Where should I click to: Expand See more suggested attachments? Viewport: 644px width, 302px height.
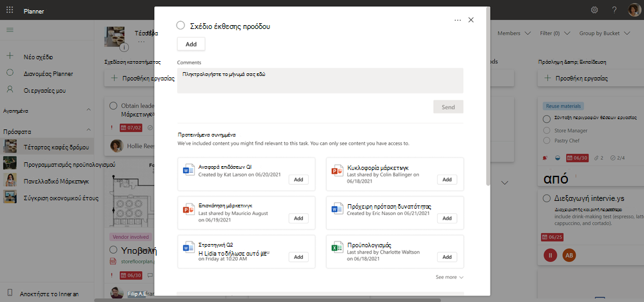coord(450,277)
